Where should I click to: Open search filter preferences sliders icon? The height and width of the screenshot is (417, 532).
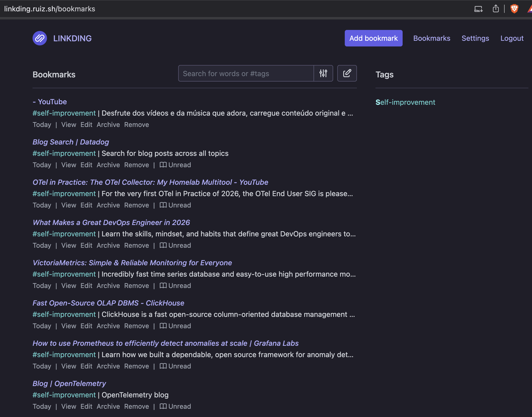tap(323, 74)
